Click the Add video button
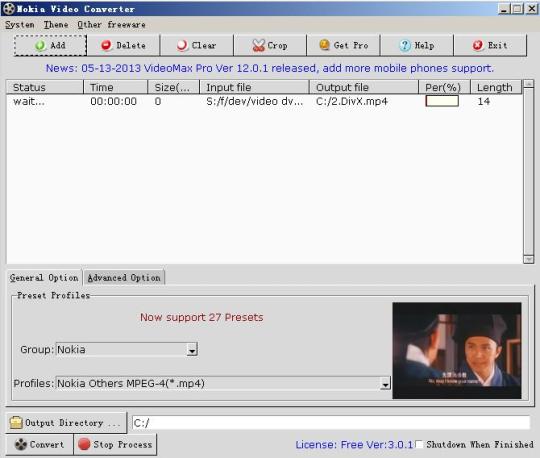Screen dimensions: 540x458 point(50,45)
